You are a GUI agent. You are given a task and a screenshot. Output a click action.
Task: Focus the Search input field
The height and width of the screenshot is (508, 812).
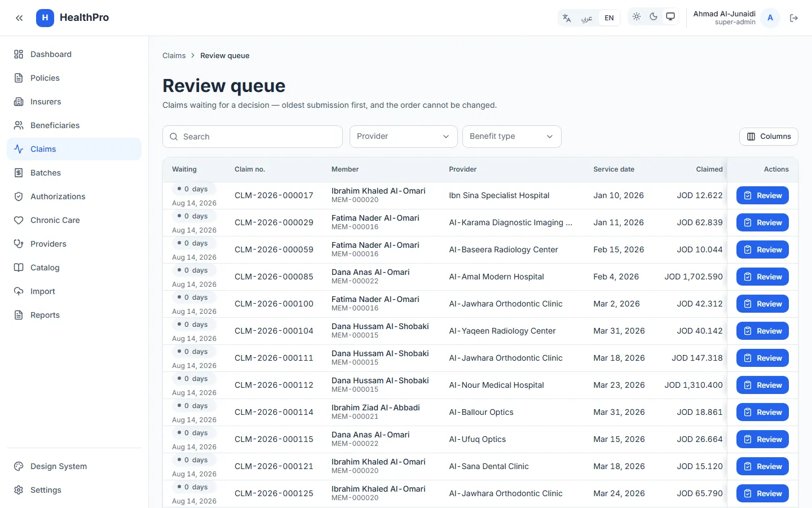tap(253, 137)
